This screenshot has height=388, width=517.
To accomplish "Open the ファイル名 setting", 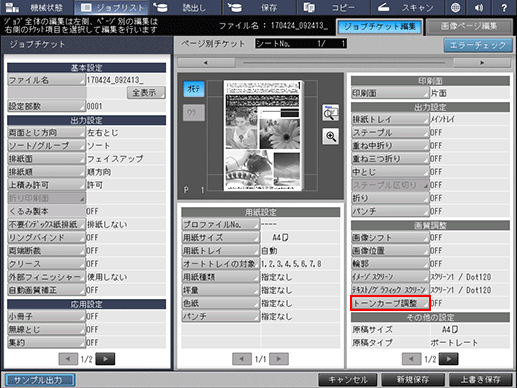I will (x=46, y=80).
